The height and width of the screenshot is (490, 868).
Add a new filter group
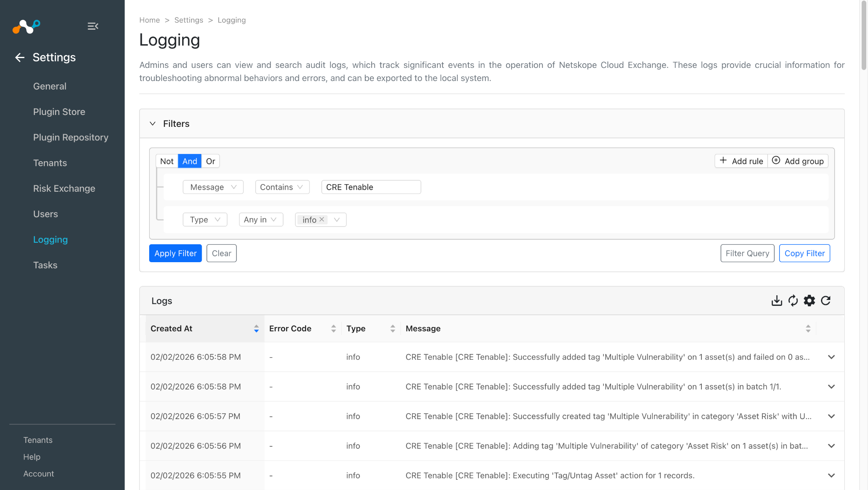(798, 161)
